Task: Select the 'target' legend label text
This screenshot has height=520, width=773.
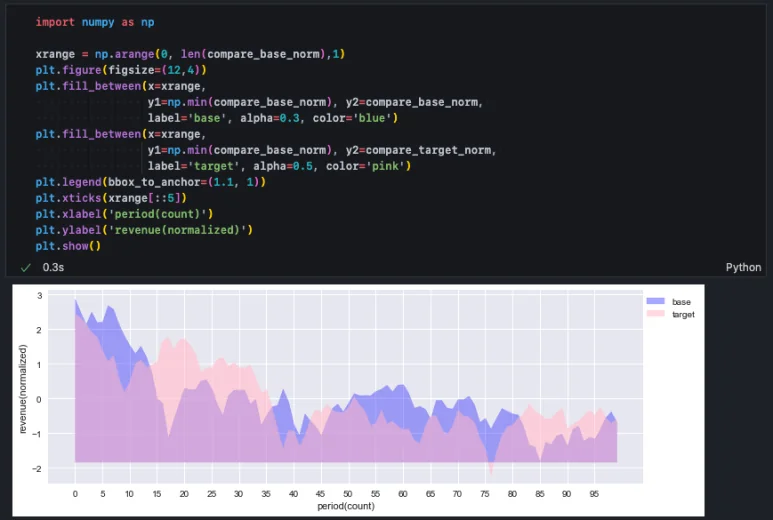Action: coord(683,314)
